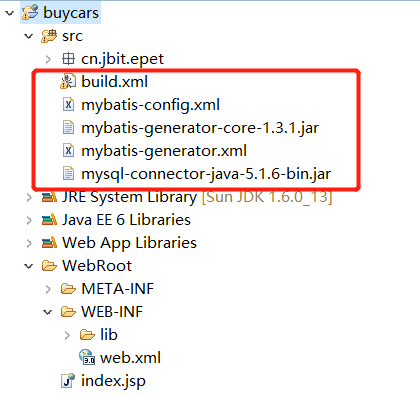This screenshot has height=396, width=420.
Task: Click the web.xml descriptor icon
Action: coord(87,357)
